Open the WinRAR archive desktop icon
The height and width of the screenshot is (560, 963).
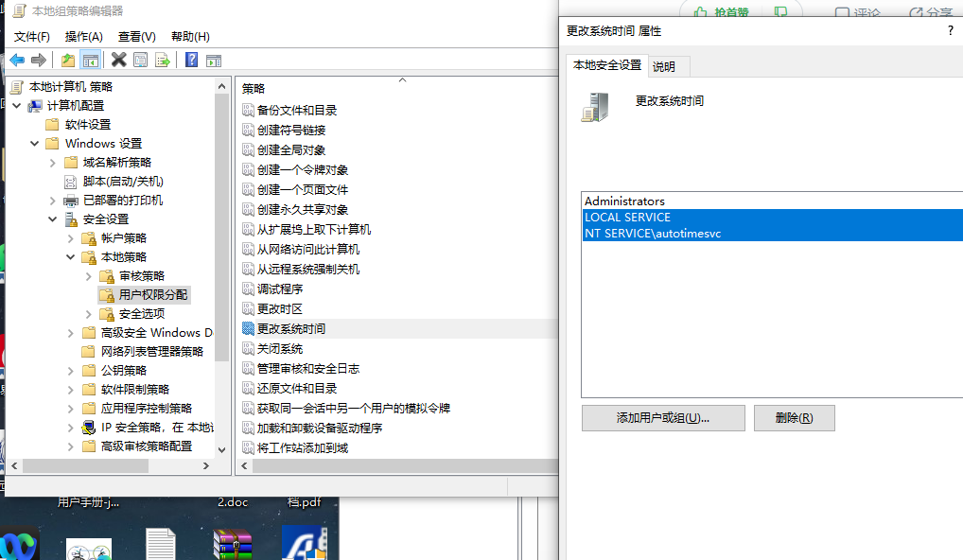[233, 544]
